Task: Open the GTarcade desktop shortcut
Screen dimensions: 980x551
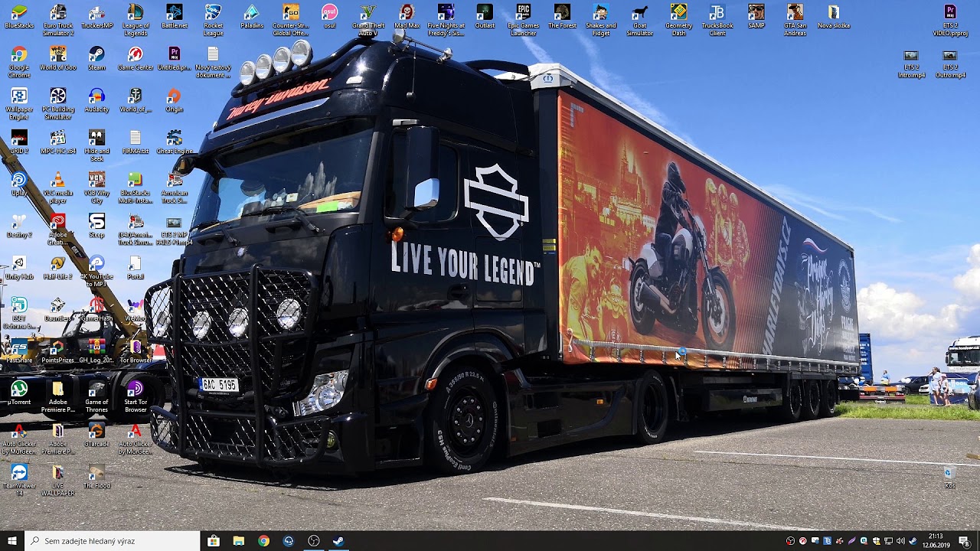Action: [x=96, y=434]
